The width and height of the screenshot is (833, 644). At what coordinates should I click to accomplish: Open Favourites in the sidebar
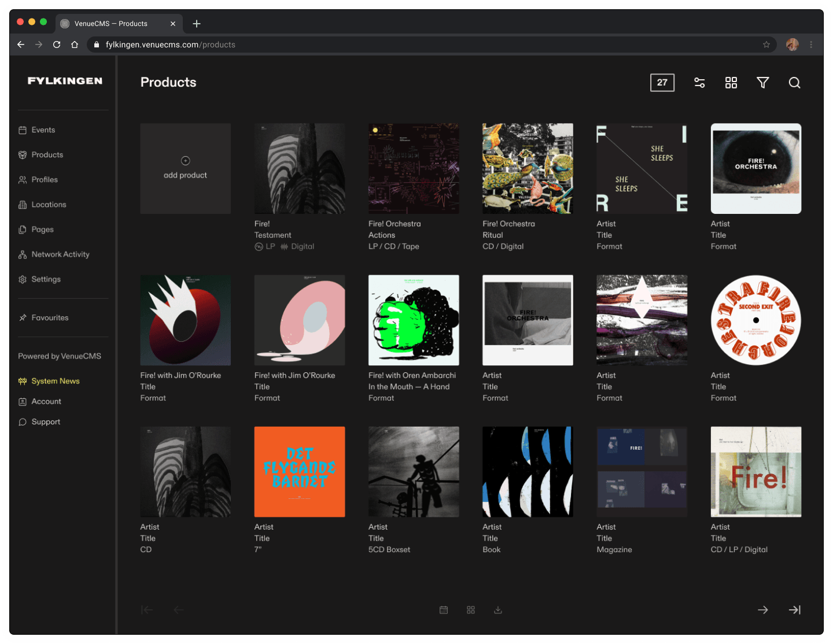point(43,318)
